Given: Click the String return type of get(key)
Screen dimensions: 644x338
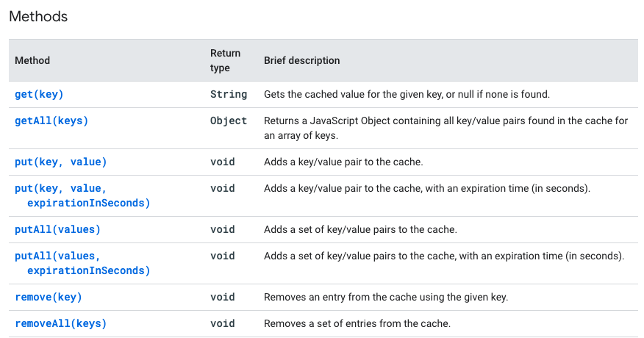Looking at the screenshot, I should coord(229,95).
